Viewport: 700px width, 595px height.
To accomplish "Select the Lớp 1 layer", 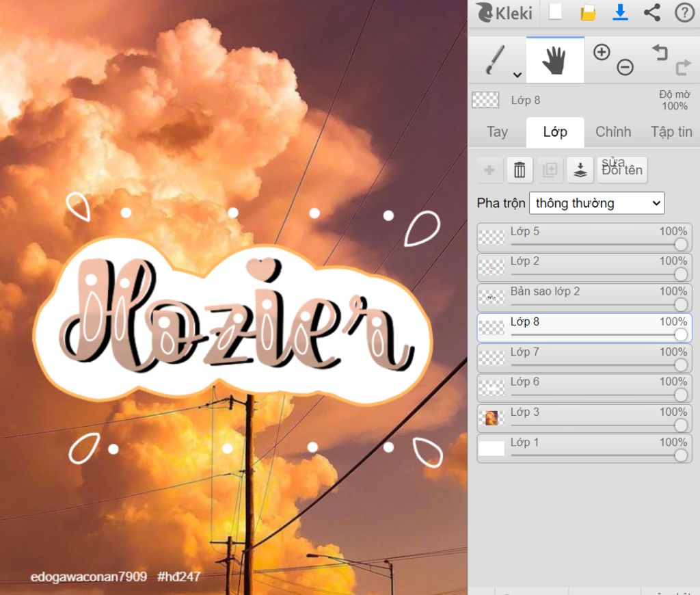I will [x=584, y=448].
